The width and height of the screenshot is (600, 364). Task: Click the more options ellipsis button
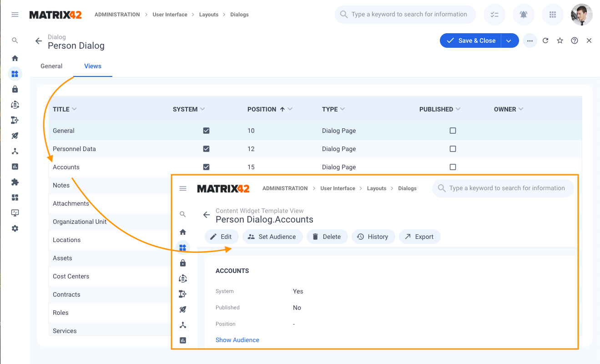click(x=529, y=40)
